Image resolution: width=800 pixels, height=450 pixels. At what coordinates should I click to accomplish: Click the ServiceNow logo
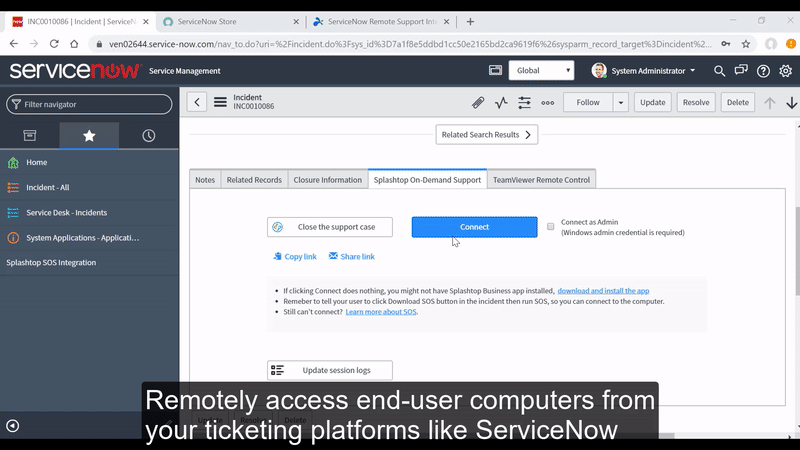pyautogui.click(x=75, y=70)
